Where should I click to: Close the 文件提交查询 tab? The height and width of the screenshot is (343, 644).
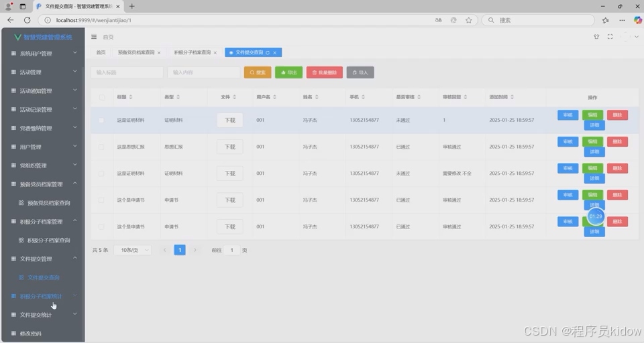[x=275, y=52]
